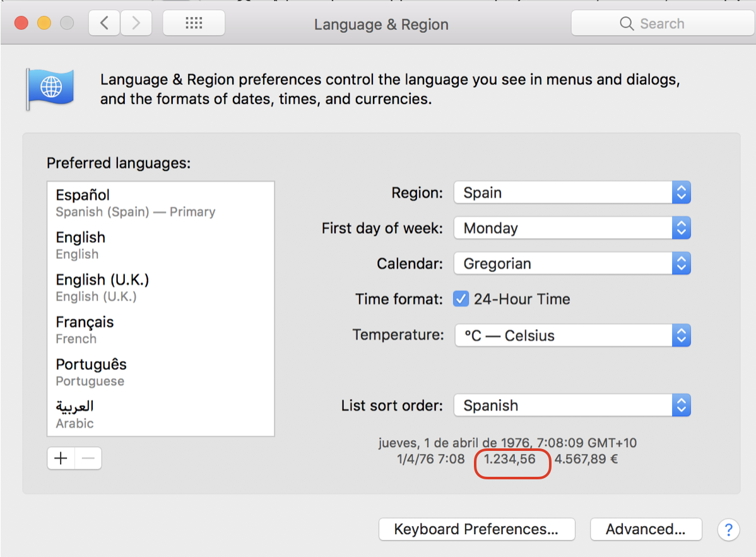Remove language with the minus button
756x557 pixels.
88,458
